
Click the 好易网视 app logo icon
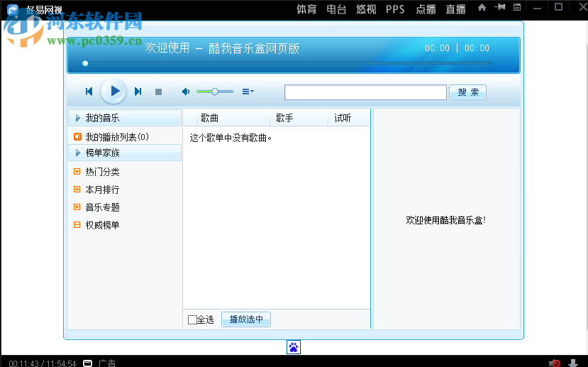[x=12, y=9]
